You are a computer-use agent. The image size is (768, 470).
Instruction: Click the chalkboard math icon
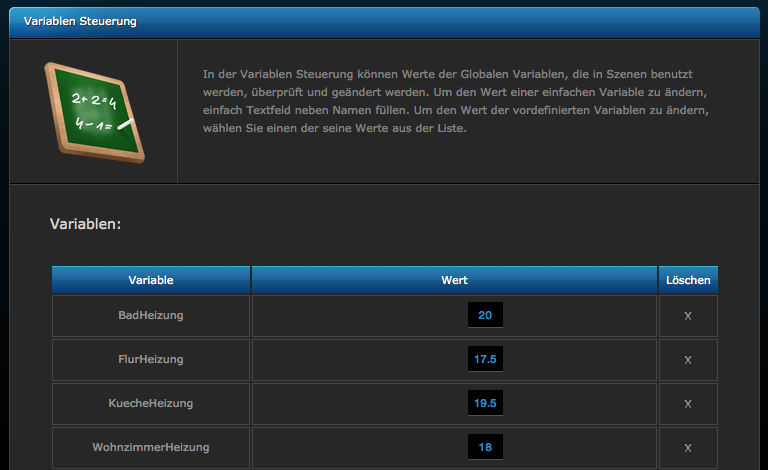point(94,111)
